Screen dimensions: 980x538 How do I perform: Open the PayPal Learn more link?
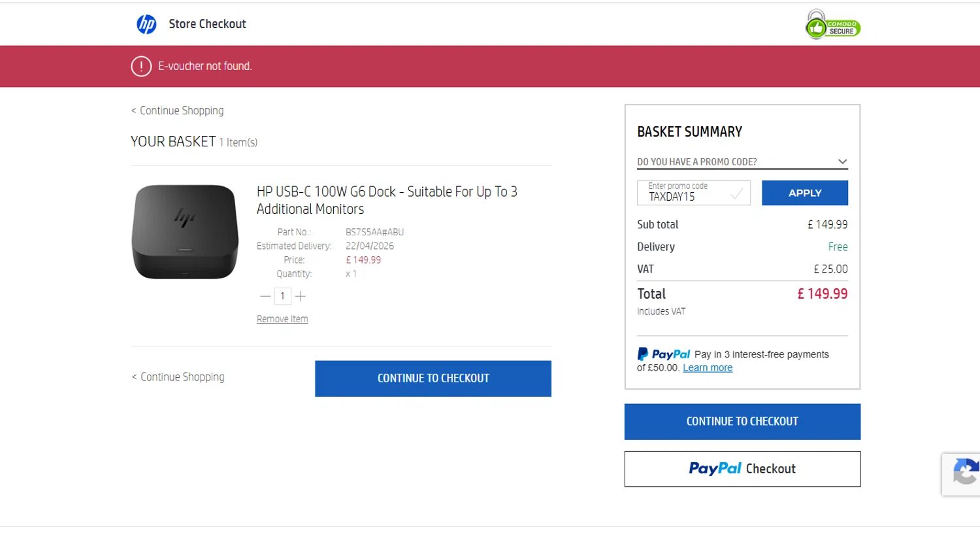pyautogui.click(x=708, y=367)
